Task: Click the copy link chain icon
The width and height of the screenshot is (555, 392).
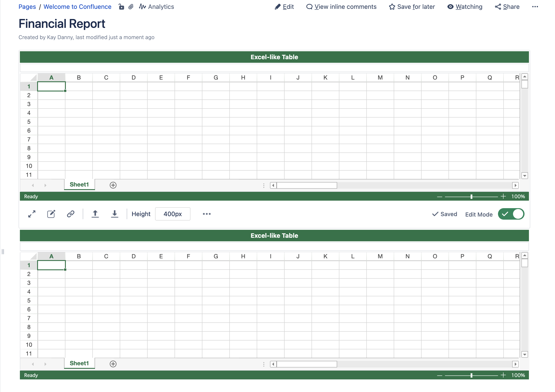Action: [70, 214]
